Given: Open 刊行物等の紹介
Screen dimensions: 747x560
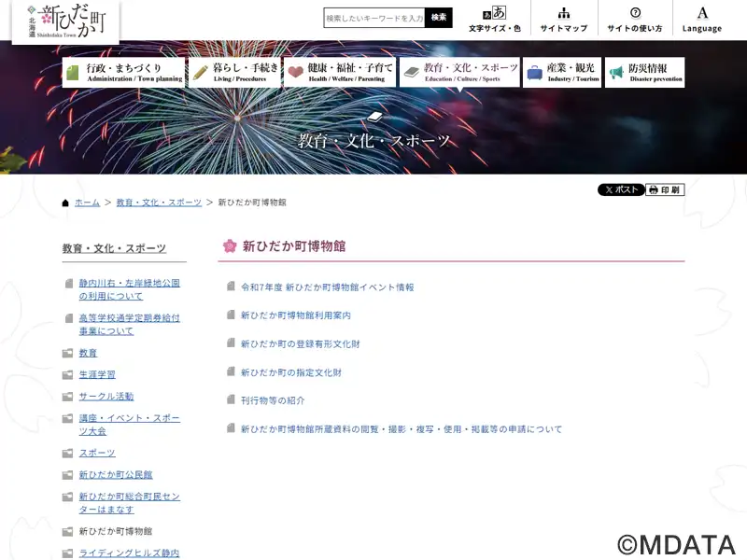Looking at the screenshot, I should click(273, 400).
